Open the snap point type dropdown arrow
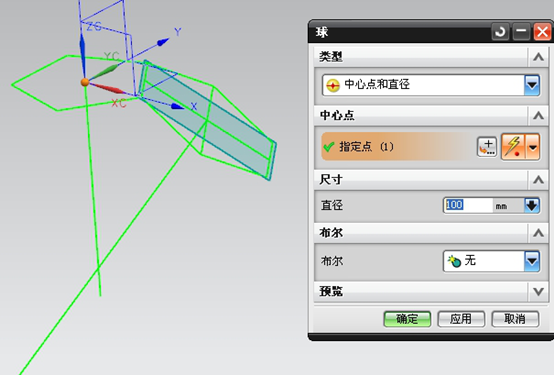The width and height of the screenshot is (554, 375). 532,147
